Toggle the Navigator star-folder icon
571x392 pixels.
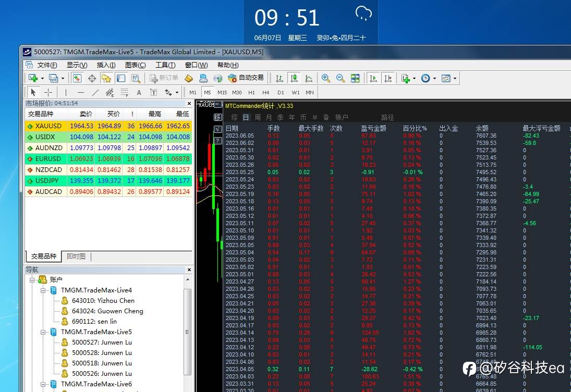click(x=106, y=78)
